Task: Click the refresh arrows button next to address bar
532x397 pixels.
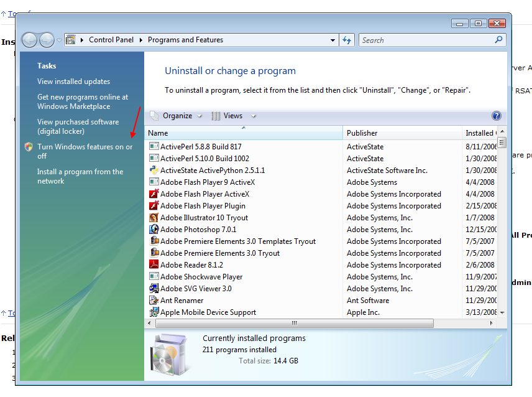Action: tap(347, 40)
